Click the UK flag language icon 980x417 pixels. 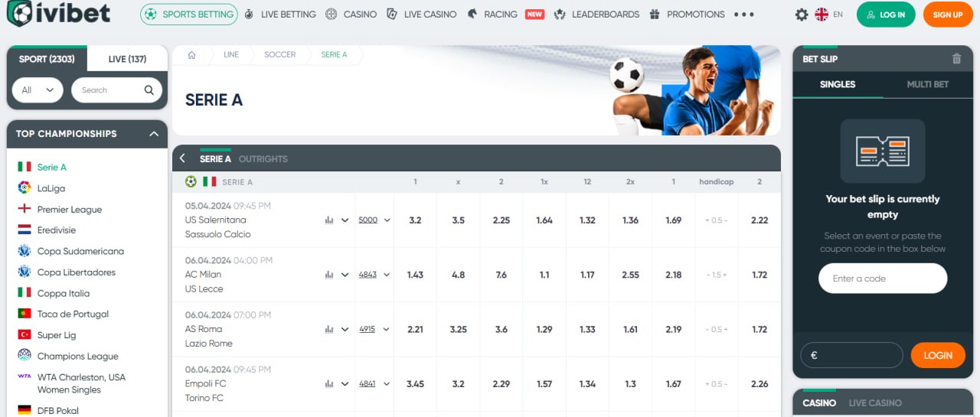click(x=822, y=15)
